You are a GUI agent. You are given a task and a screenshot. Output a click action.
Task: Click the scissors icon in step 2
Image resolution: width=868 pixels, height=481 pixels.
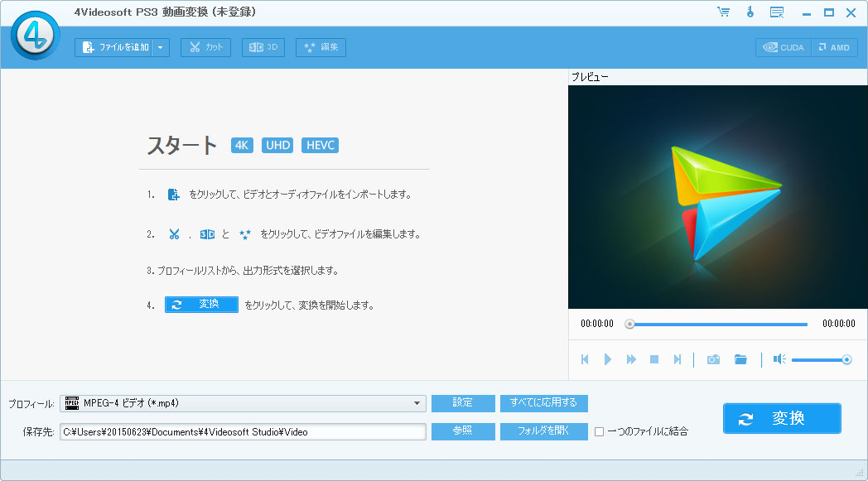[175, 234]
